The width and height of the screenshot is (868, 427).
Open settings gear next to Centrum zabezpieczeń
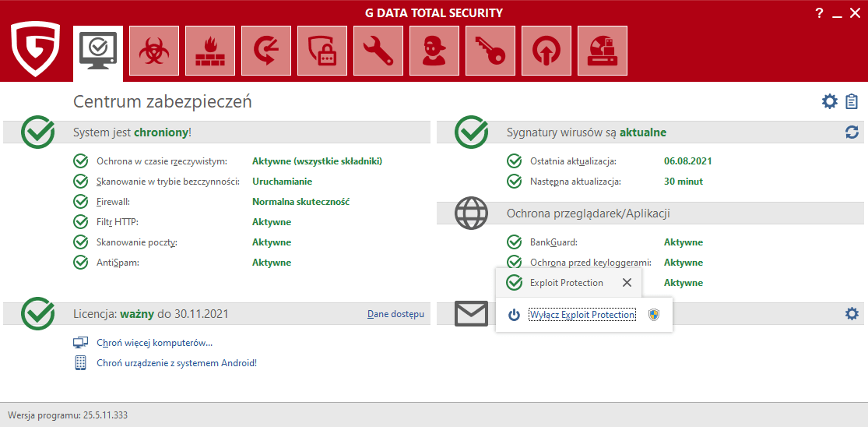(830, 101)
